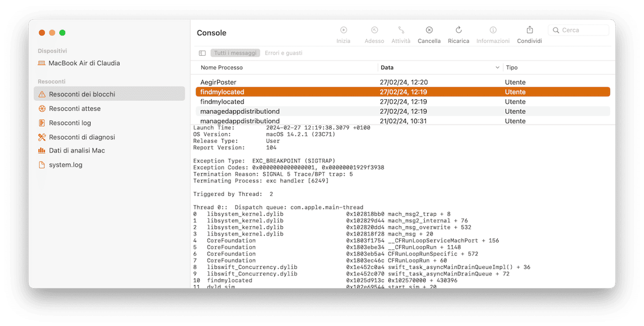Click the Resoconti attese spinner icon
This screenshot has height=326, width=644.
(42, 109)
